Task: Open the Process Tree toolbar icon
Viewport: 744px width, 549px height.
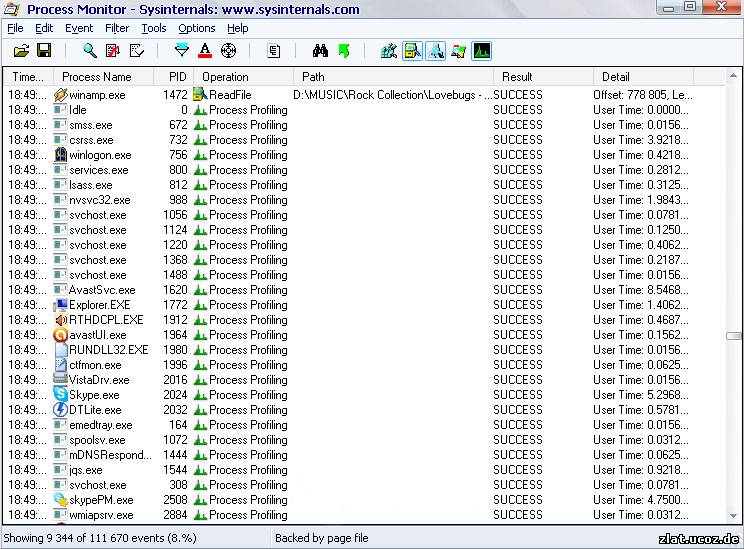Action: point(274,50)
